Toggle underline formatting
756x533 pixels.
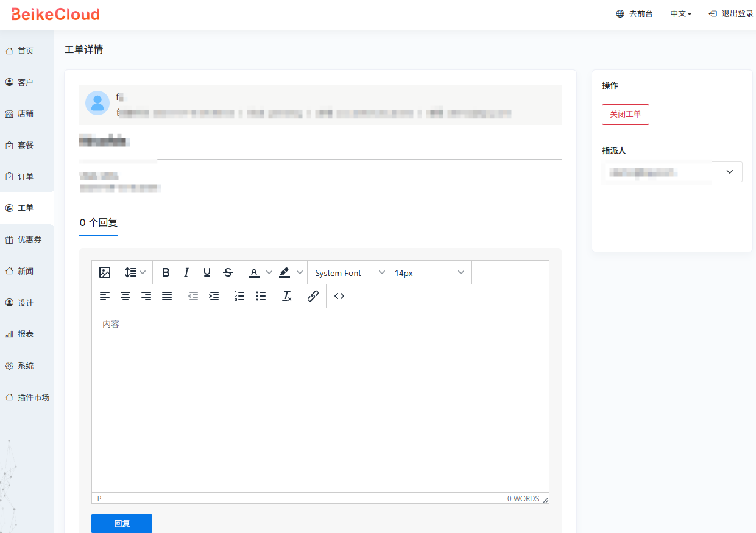point(207,273)
